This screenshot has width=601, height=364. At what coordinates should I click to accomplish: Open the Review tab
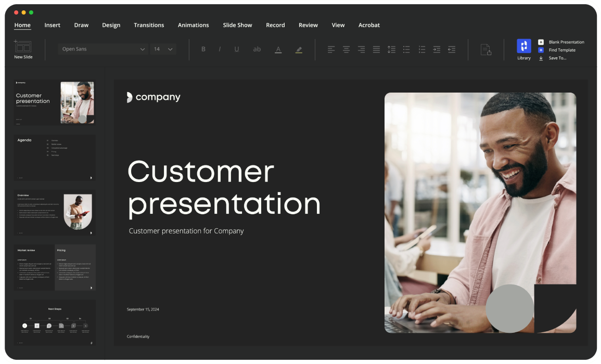click(308, 25)
